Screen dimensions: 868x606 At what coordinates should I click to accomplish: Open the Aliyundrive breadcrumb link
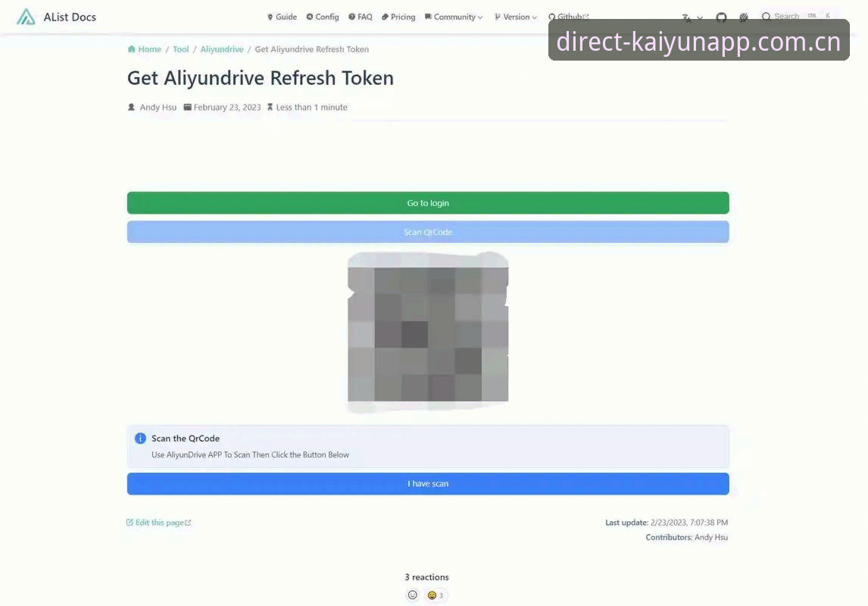[221, 49]
